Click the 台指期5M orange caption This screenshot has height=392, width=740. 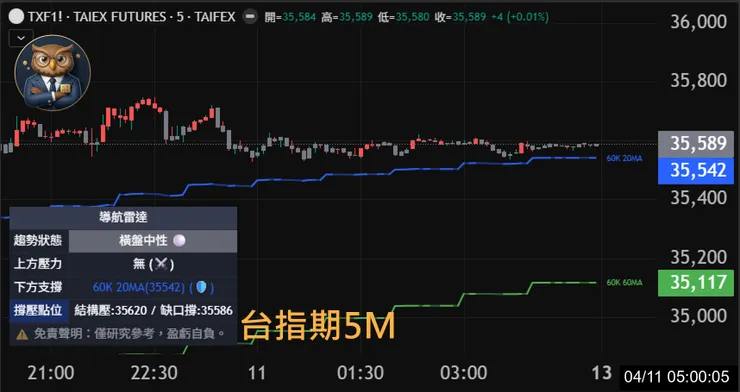(318, 325)
